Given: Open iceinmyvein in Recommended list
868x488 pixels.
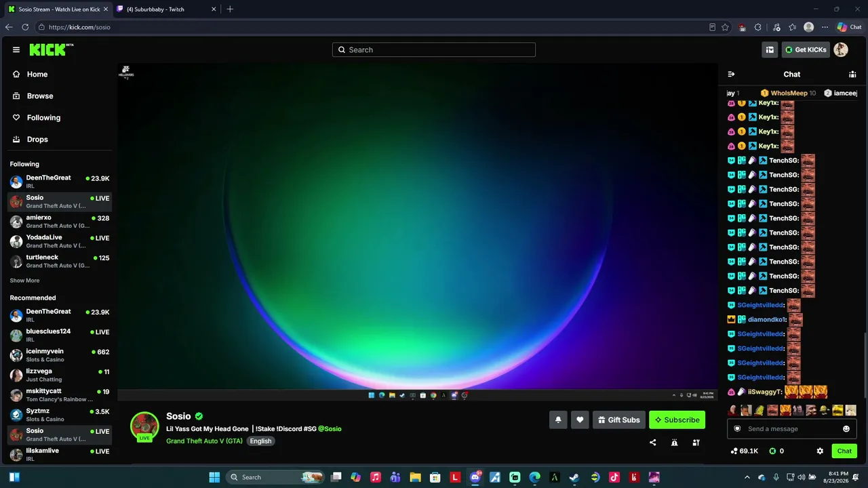Looking at the screenshot, I should tap(60, 355).
